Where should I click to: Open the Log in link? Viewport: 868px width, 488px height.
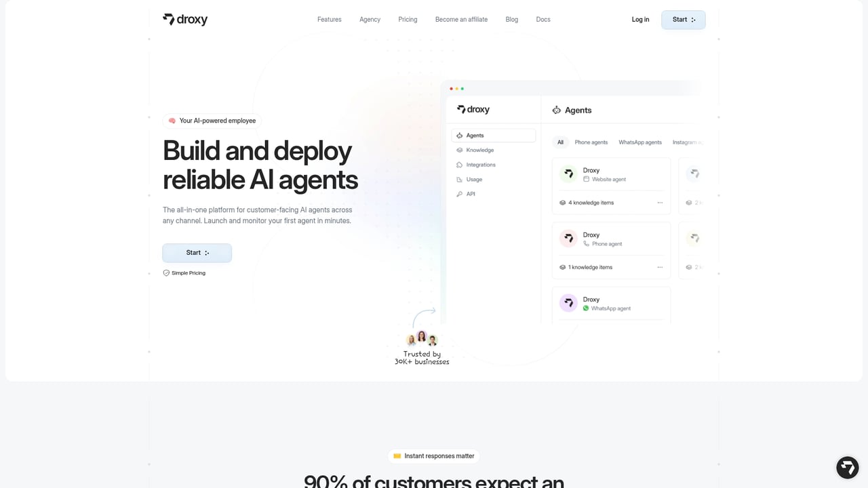[640, 19]
